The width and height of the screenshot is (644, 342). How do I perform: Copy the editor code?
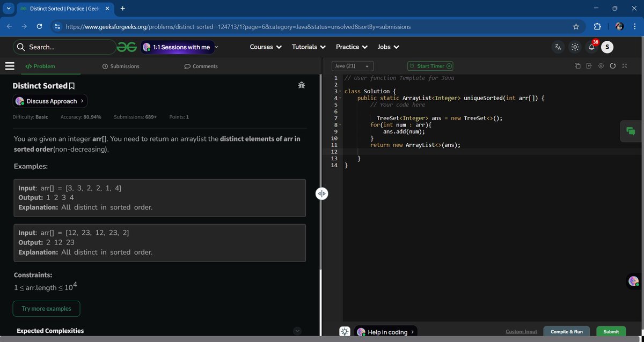click(577, 66)
